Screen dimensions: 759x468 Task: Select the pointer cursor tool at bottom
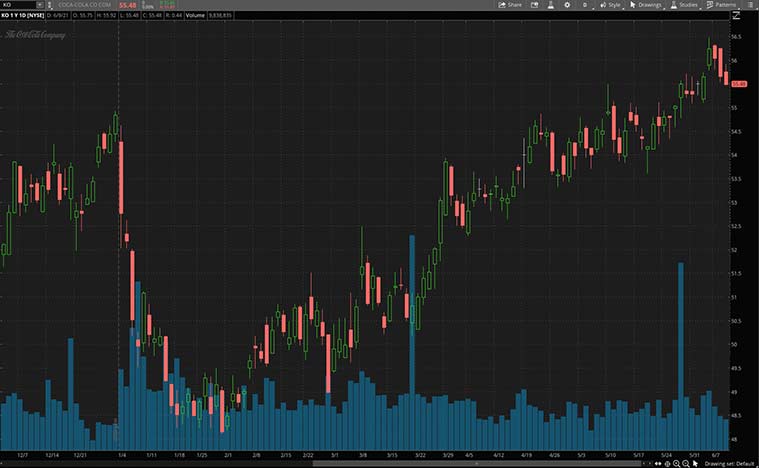[695, 464]
